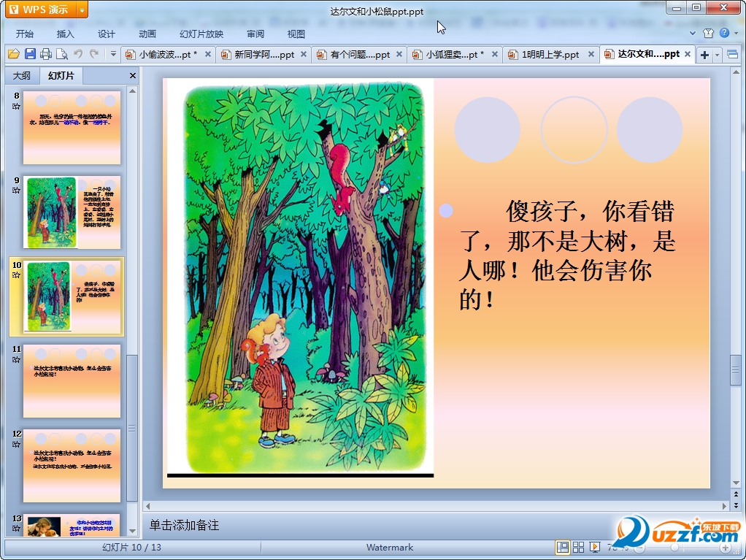This screenshot has height=560, width=746.
Task: Click the animation star icon of slide 10
Action: point(16,275)
